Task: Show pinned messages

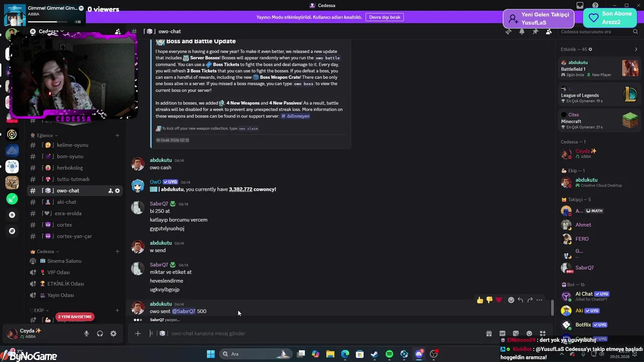Action: (x=535, y=31)
